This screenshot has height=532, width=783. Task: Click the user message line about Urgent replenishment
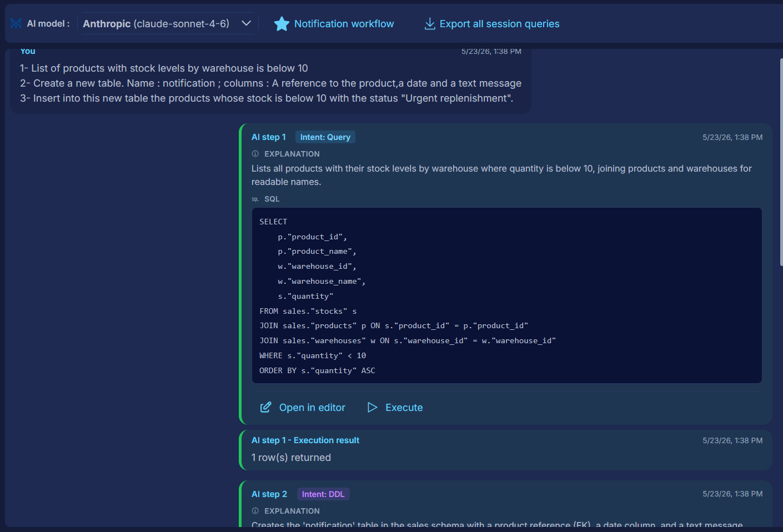[x=267, y=98]
